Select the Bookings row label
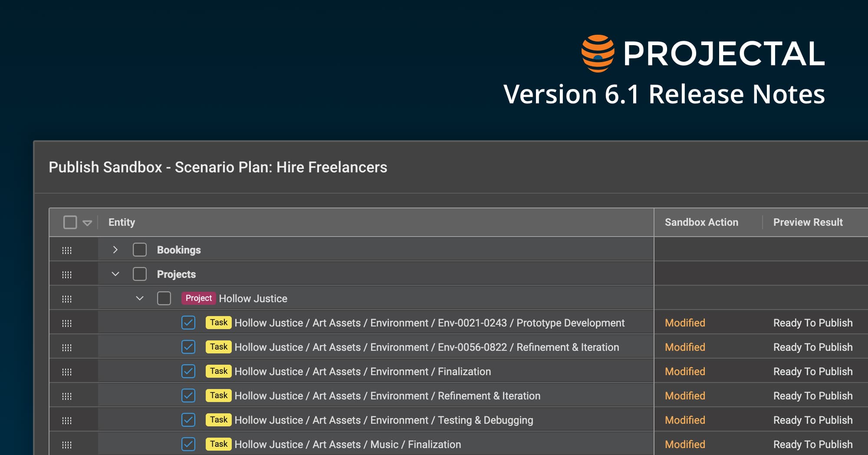Screen dimensions: 868x455 (x=179, y=250)
